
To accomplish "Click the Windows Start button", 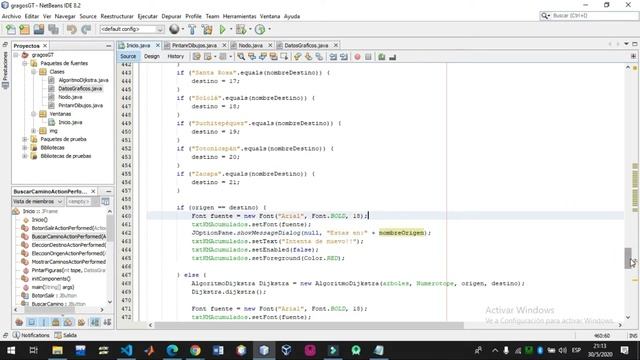I will 11,350.
